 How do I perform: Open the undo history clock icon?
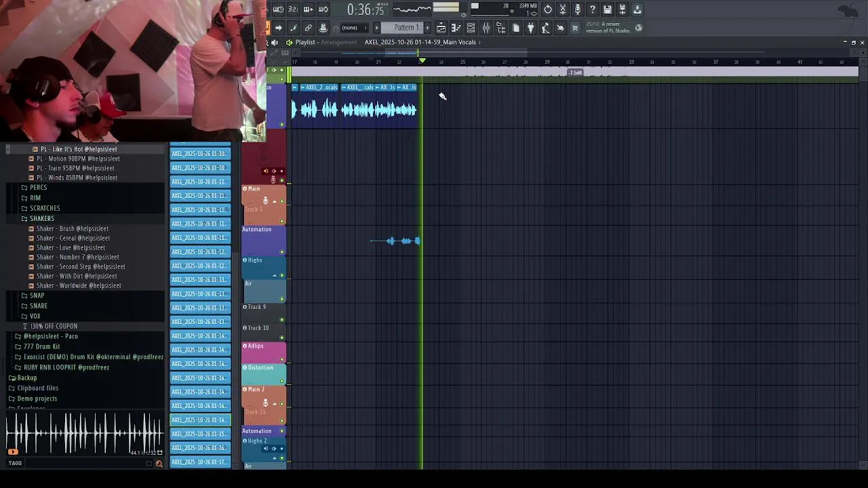(x=548, y=9)
